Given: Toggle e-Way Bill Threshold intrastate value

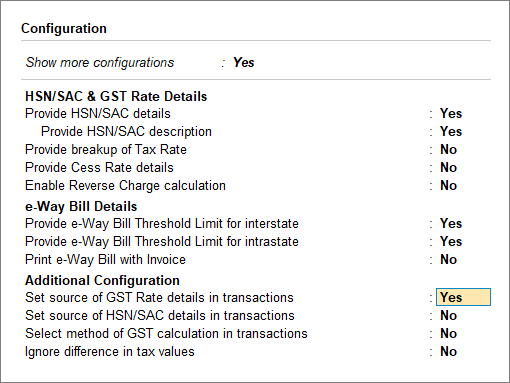Looking at the screenshot, I should tap(451, 241).
